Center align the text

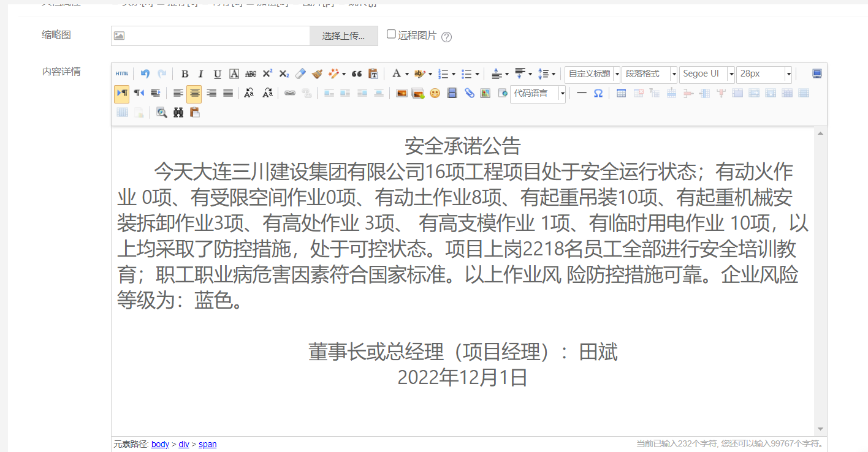(x=194, y=93)
